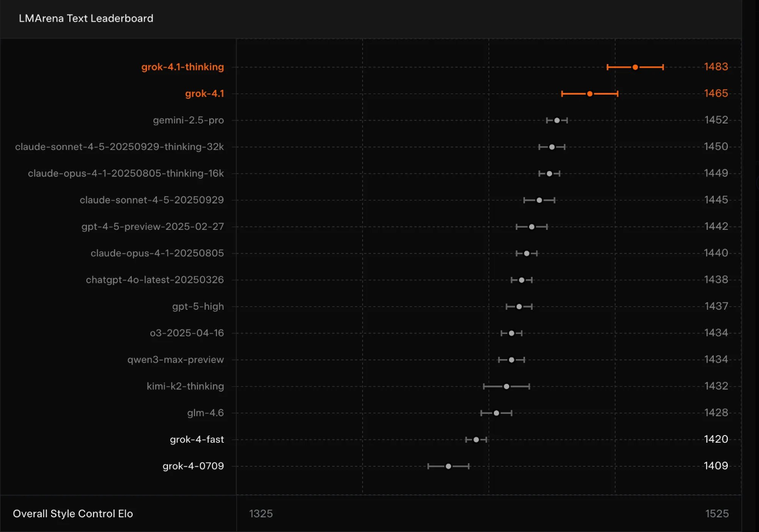Viewport: 759px width, 532px height.
Task: Click the gpt-5-high data point marker
Action: (519, 306)
